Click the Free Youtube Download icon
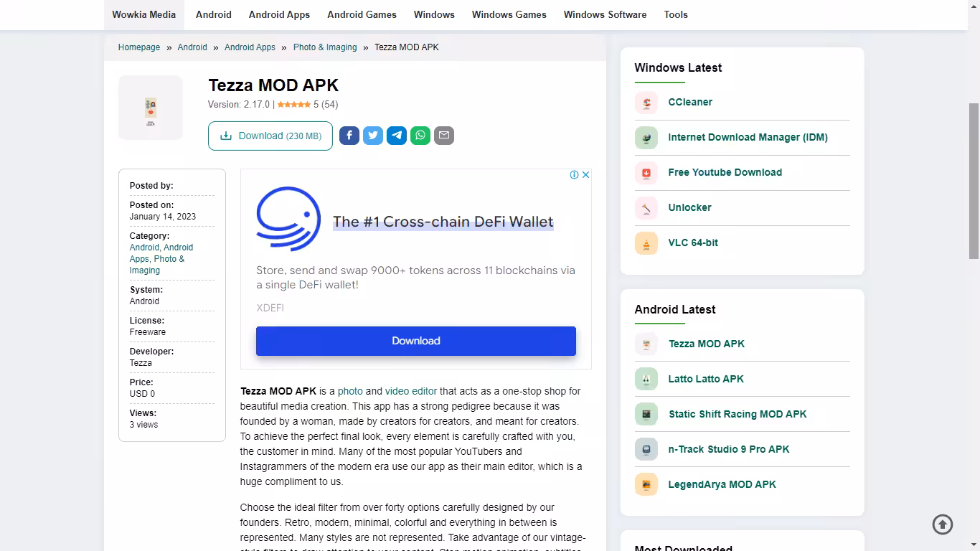Image resolution: width=980 pixels, height=551 pixels. click(x=646, y=173)
